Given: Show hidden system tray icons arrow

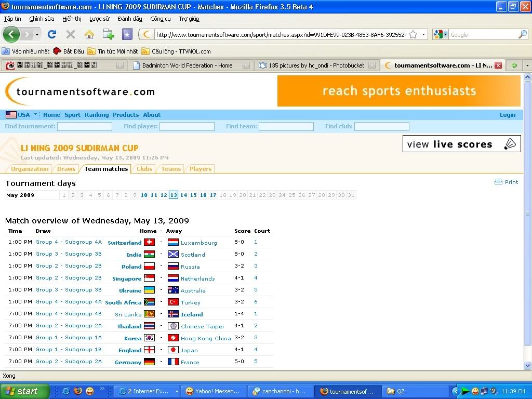Looking at the screenshot, I should (x=456, y=391).
